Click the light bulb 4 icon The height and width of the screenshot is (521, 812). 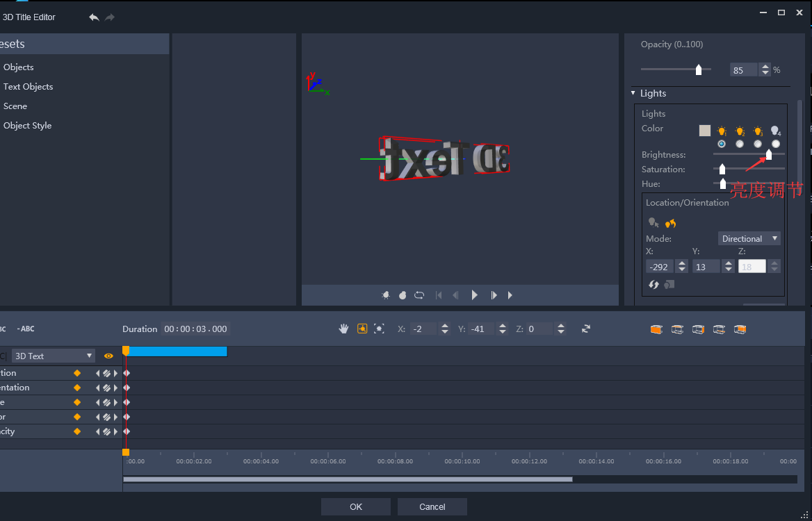pos(776,131)
